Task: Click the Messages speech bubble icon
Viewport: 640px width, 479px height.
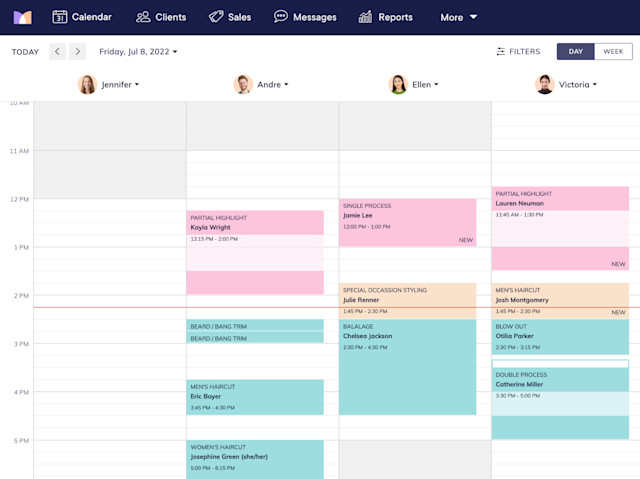Action: pyautogui.click(x=281, y=17)
